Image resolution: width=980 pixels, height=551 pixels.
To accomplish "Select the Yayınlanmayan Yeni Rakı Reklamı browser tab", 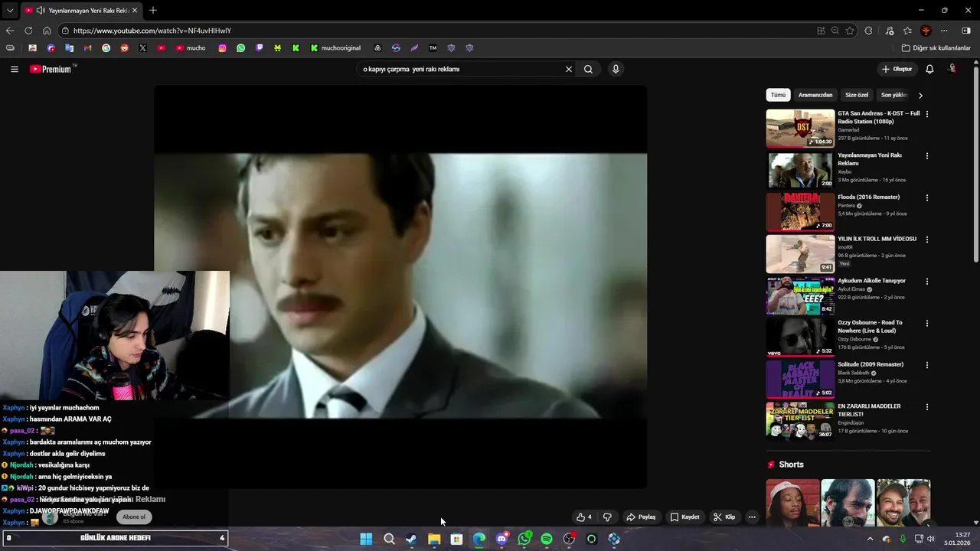I will pos(81,11).
